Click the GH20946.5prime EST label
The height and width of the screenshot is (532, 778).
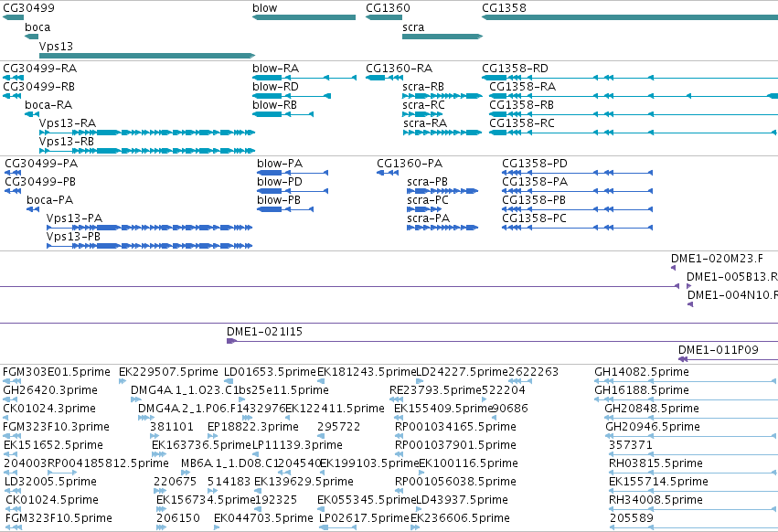(653, 427)
